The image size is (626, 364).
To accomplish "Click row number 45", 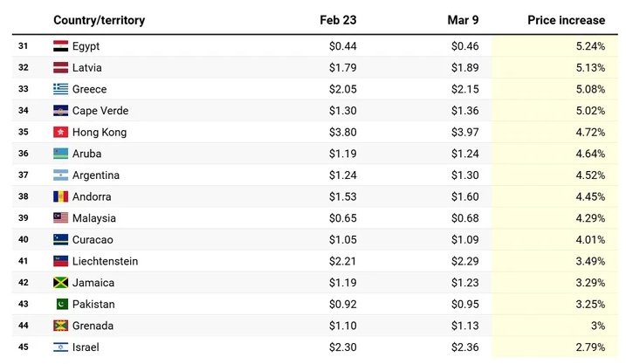I will pyautogui.click(x=24, y=347).
